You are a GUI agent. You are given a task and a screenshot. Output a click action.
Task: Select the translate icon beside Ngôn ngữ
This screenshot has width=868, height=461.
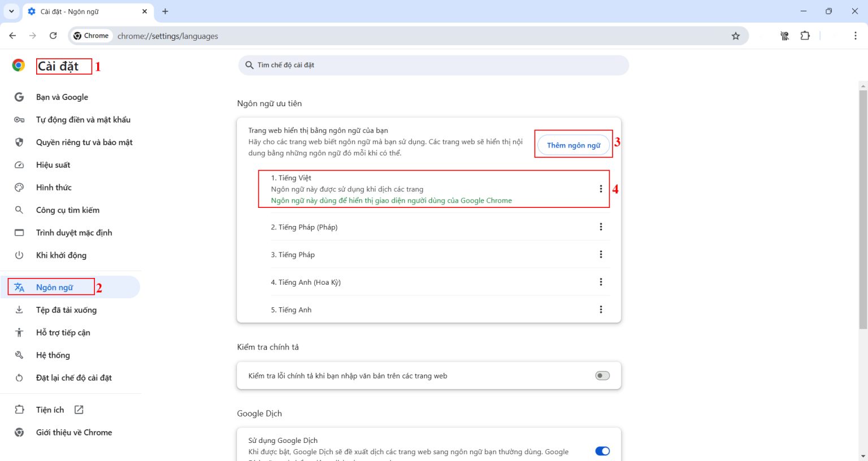[19, 286]
